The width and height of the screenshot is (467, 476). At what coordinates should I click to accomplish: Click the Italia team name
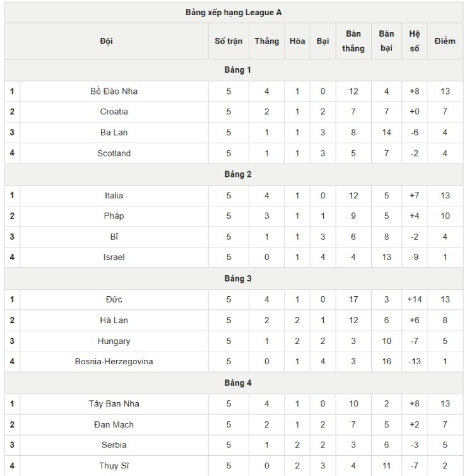point(114,195)
